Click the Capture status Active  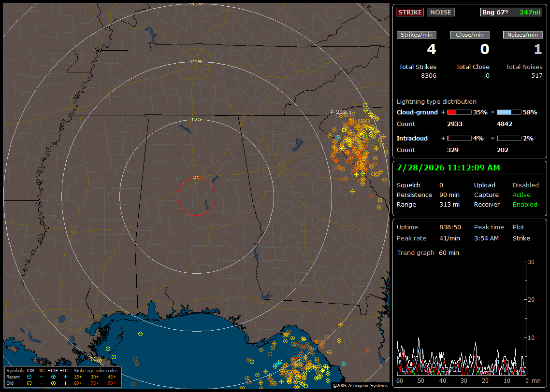click(x=521, y=195)
